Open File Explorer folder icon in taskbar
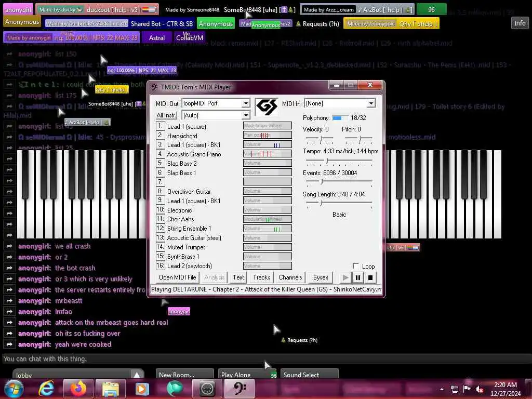The image size is (532, 399). pyautogui.click(x=111, y=389)
